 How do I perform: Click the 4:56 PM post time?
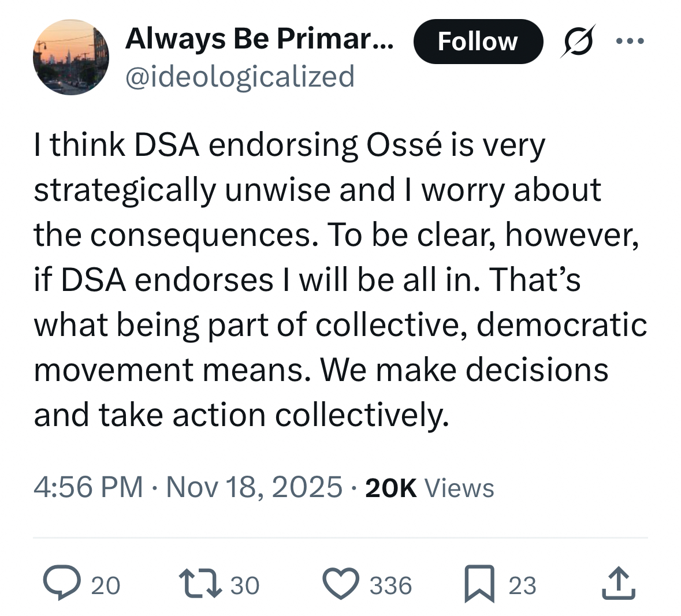[x=88, y=487]
